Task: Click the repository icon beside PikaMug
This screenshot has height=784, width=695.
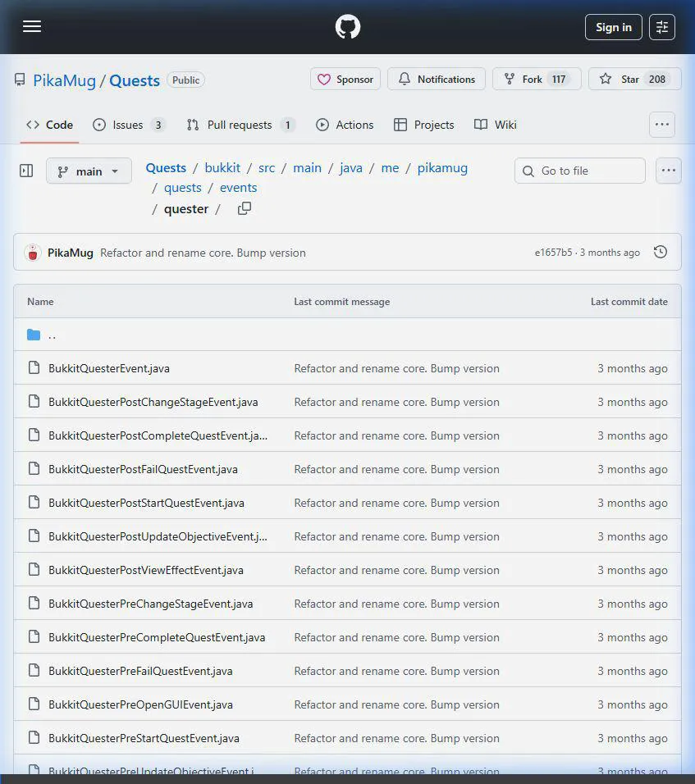Action: point(20,80)
